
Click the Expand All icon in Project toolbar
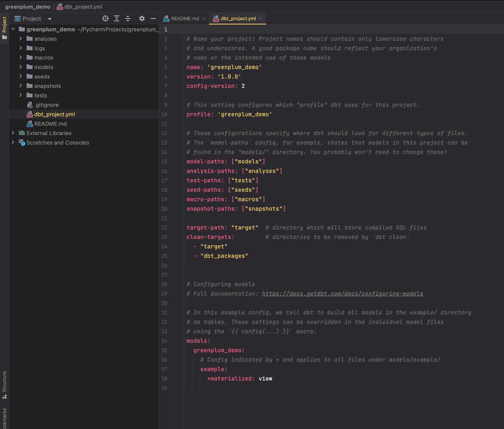coord(117,19)
